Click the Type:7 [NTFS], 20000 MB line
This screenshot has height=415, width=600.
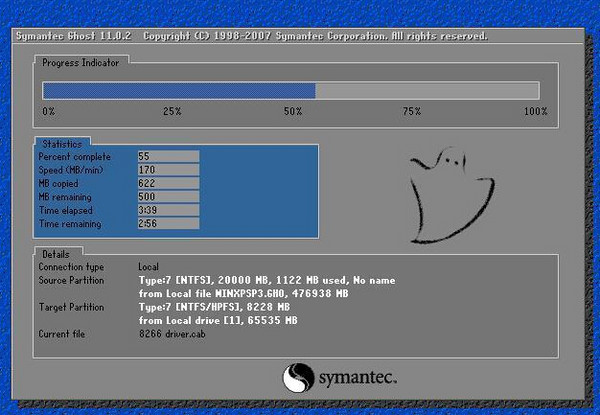[x=267, y=280]
